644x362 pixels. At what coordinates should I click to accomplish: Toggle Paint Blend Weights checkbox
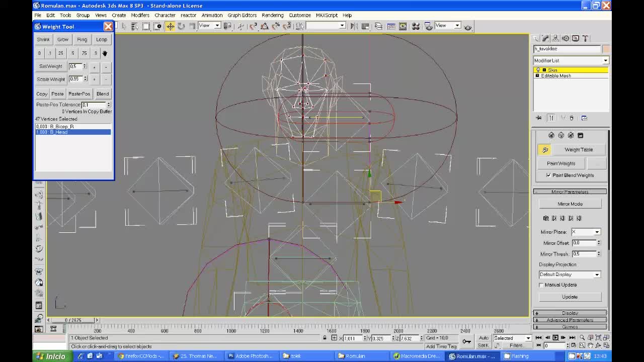pyautogui.click(x=548, y=175)
